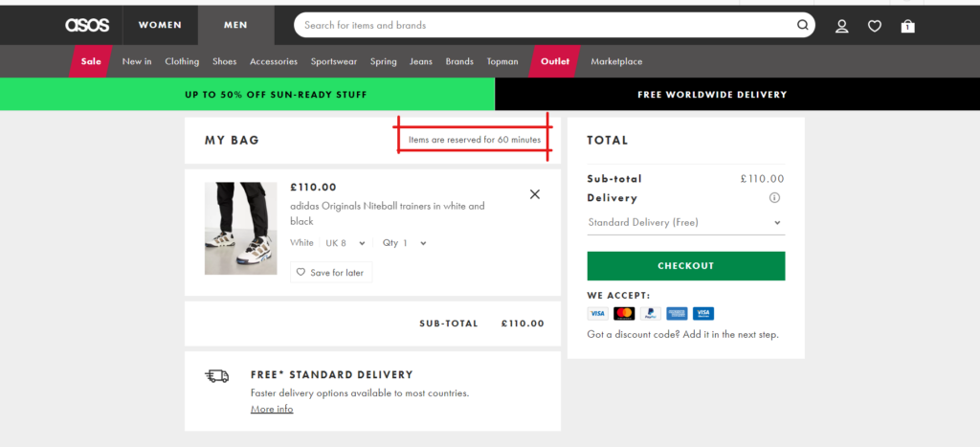Open the shopping bag icon
The width and height of the screenshot is (980, 447).
(x=907, y=26)
